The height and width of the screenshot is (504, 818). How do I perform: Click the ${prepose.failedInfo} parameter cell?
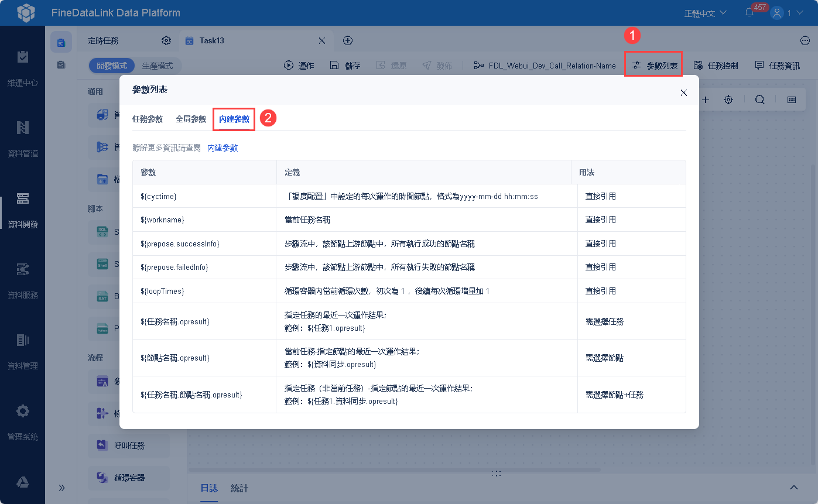click(204, 267)
